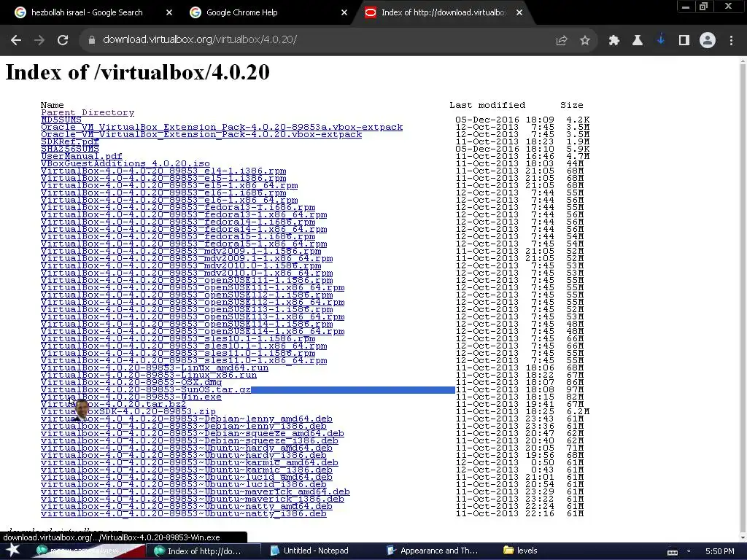This screenshot has height=560, width=747.
Task: Download Ubuntu~natty_i386.deb package
Action: 184,514
